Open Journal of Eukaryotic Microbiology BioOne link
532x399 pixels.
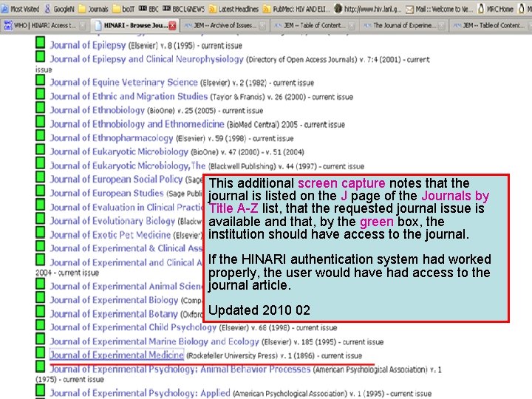pos(119,151)
